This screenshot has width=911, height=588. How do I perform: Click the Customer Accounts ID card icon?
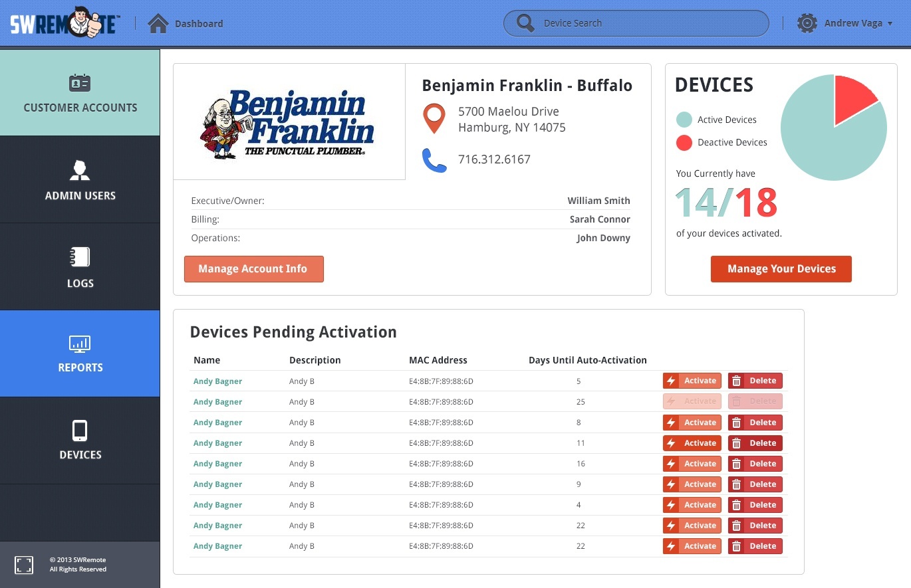coord(80,83)
